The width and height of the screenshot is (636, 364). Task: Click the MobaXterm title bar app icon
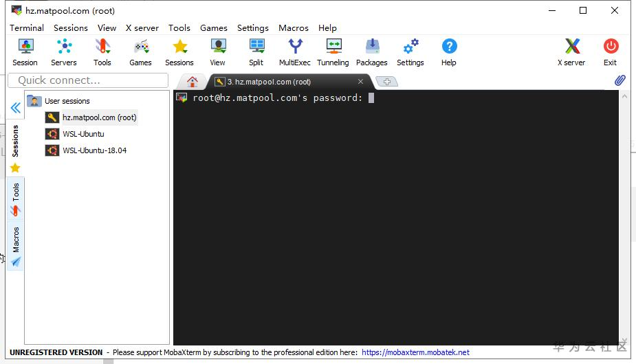[x=17, y=10]
